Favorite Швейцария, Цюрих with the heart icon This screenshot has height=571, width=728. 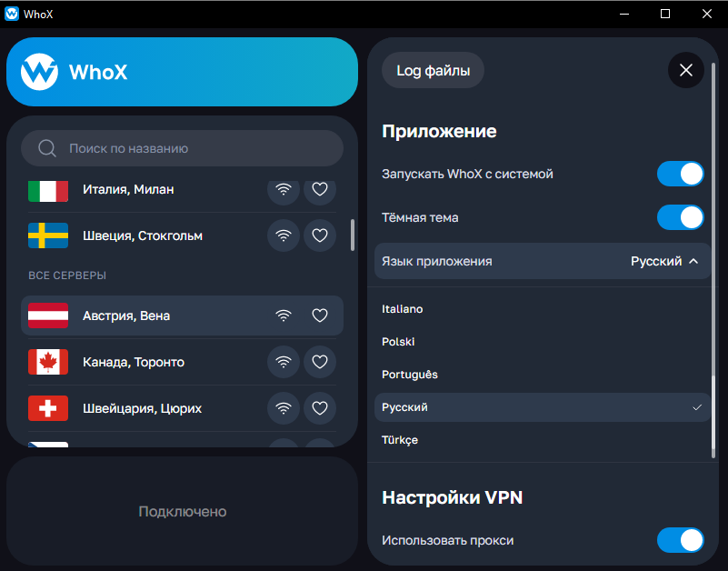coord(320,408)
